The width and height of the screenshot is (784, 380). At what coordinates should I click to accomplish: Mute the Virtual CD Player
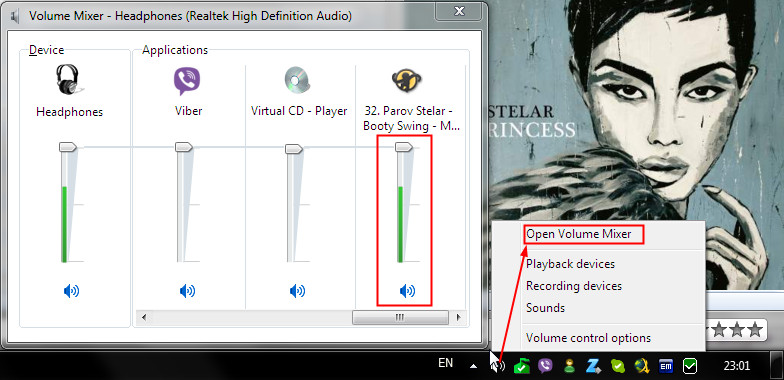[x=297, y=290]
